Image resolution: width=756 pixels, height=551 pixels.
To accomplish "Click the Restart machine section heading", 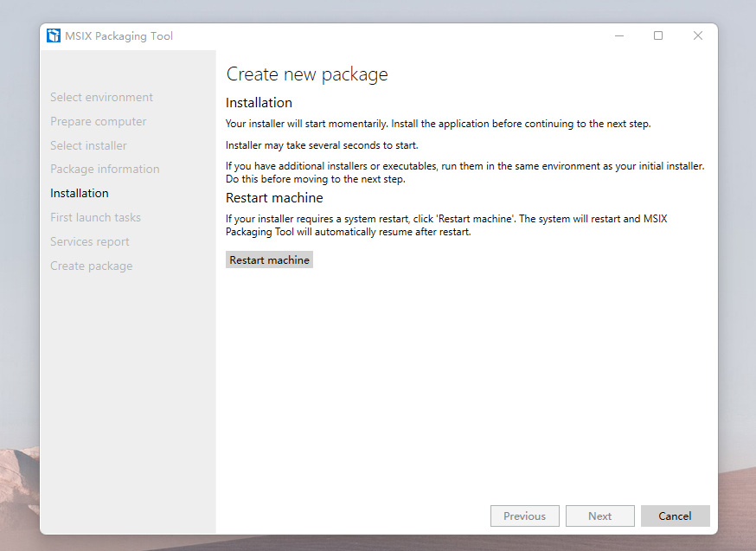I will (x=274, y=197).
